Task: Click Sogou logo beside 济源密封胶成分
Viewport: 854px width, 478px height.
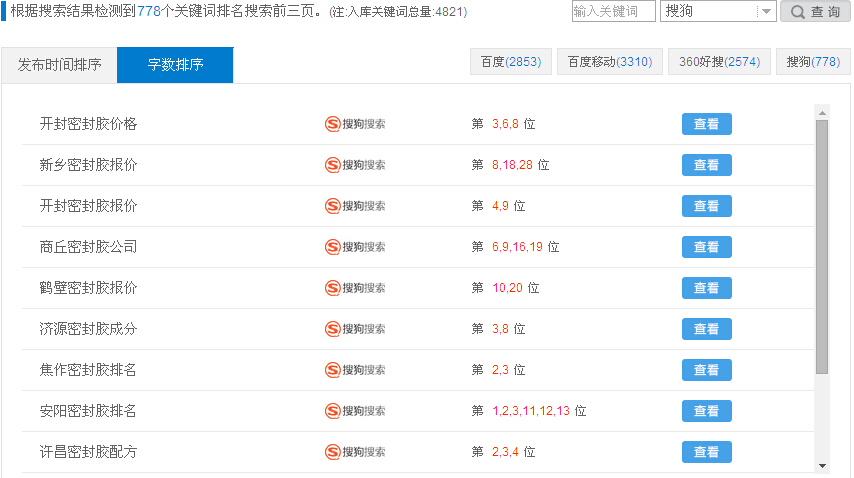Action: click(355, 329)
